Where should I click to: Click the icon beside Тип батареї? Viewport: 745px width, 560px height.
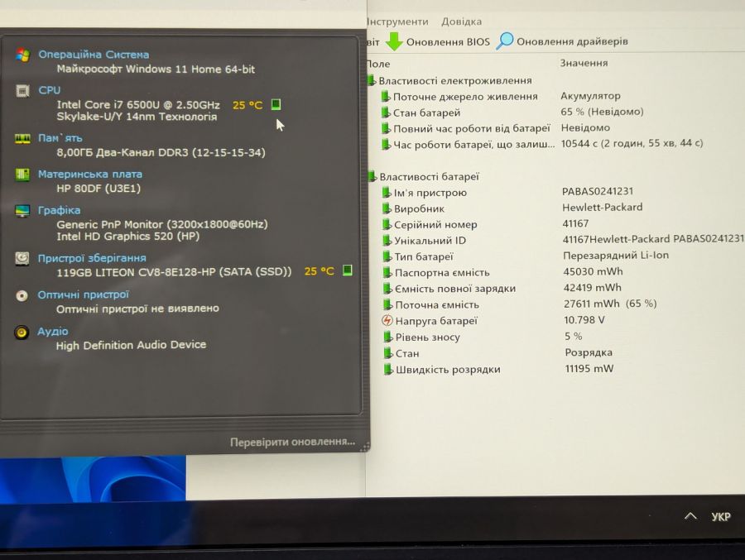pos(387,256)
